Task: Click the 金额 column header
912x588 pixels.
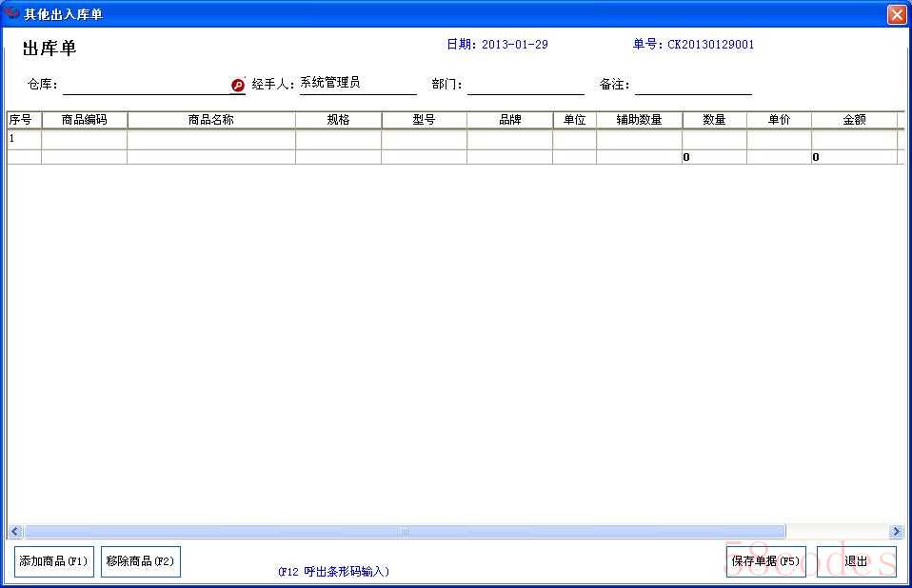Action: [854, 120]
